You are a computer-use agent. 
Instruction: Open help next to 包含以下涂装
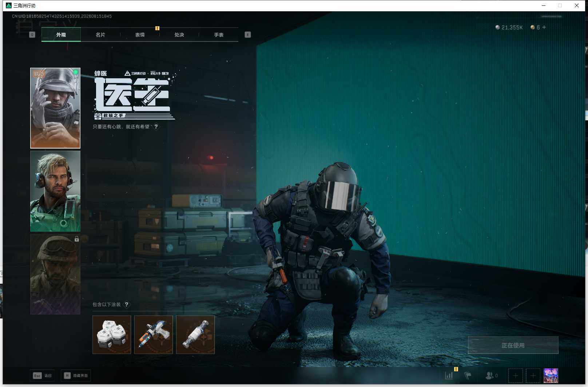point(127,304)
